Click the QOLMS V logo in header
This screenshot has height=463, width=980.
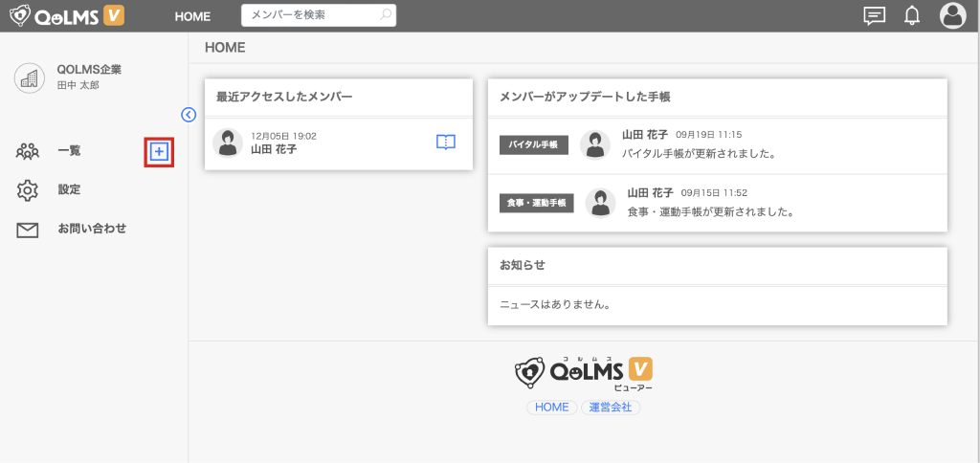coord(67,15)
